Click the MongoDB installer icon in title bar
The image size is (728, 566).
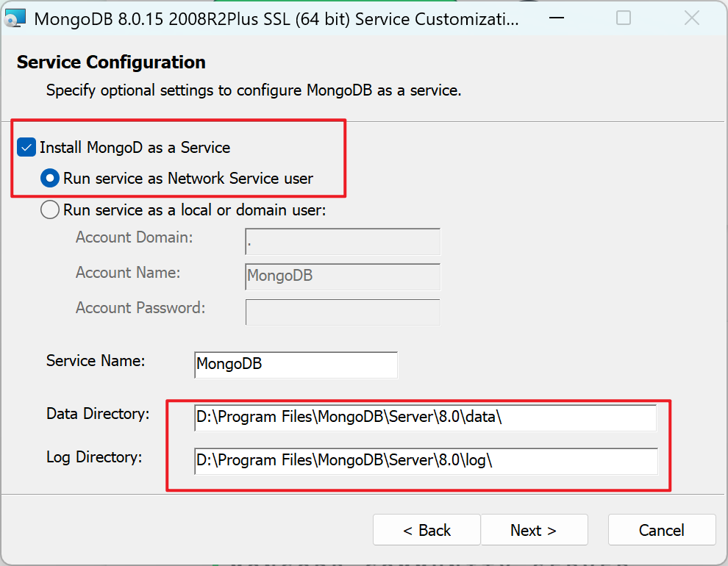tap(15, 18)
